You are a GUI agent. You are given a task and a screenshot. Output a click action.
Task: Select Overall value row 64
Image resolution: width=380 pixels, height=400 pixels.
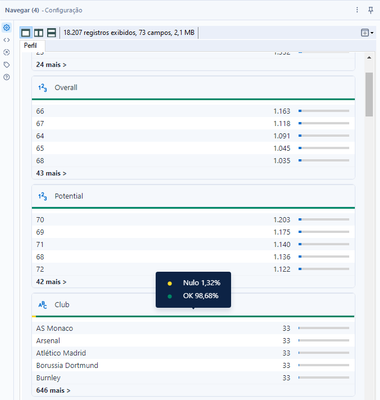[193, 136]
